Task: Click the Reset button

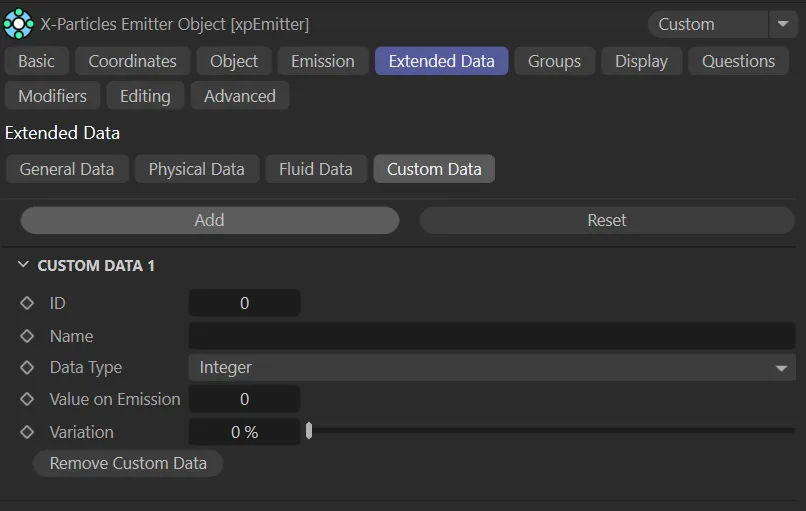Action: (x=606, y=220)
